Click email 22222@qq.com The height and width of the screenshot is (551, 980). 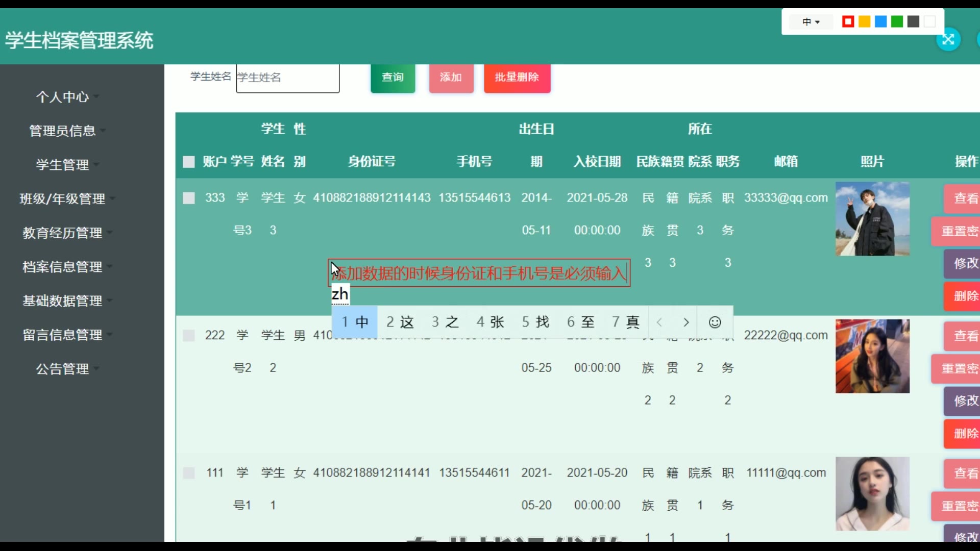point(786,335)
